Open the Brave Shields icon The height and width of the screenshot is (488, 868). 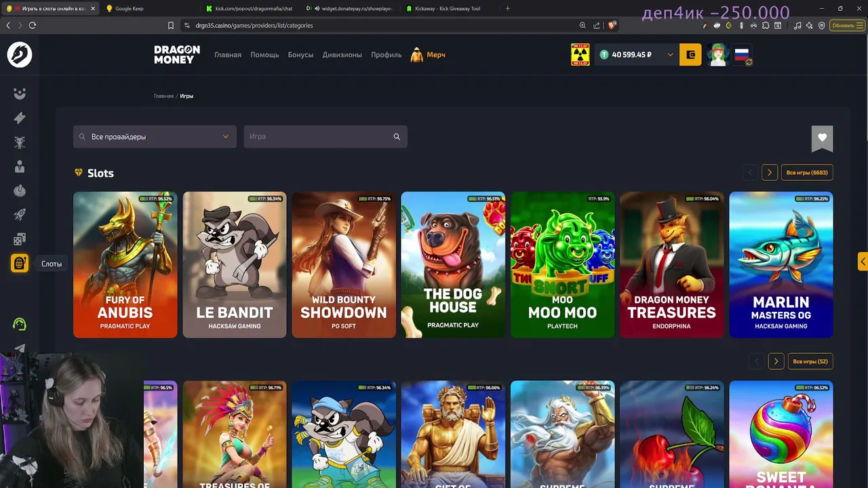(612, 25)
